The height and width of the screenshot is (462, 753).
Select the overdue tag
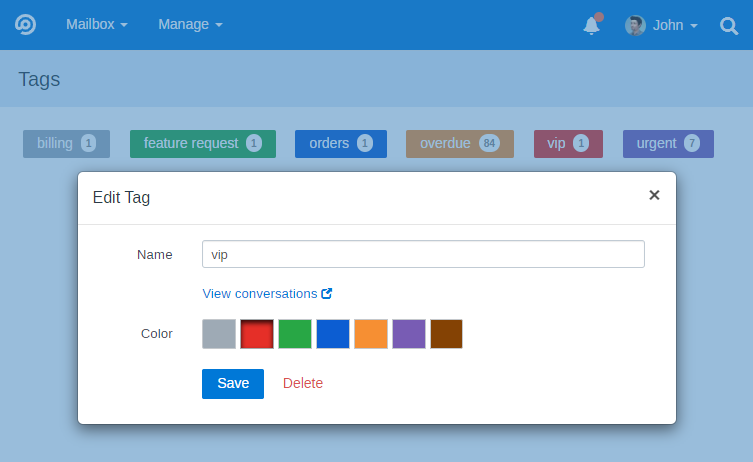pos(460,144)
